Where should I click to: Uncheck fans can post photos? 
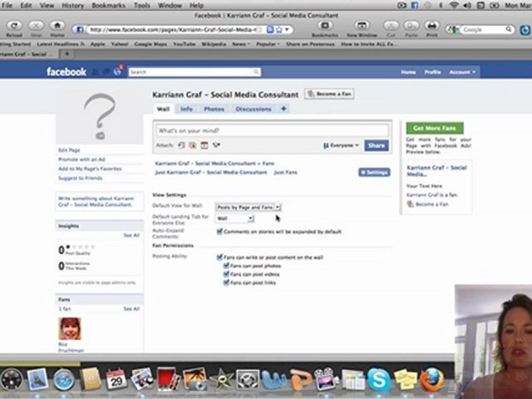226,265
